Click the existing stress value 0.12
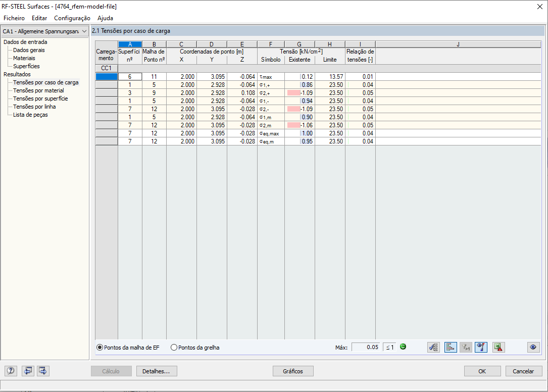 300,77
